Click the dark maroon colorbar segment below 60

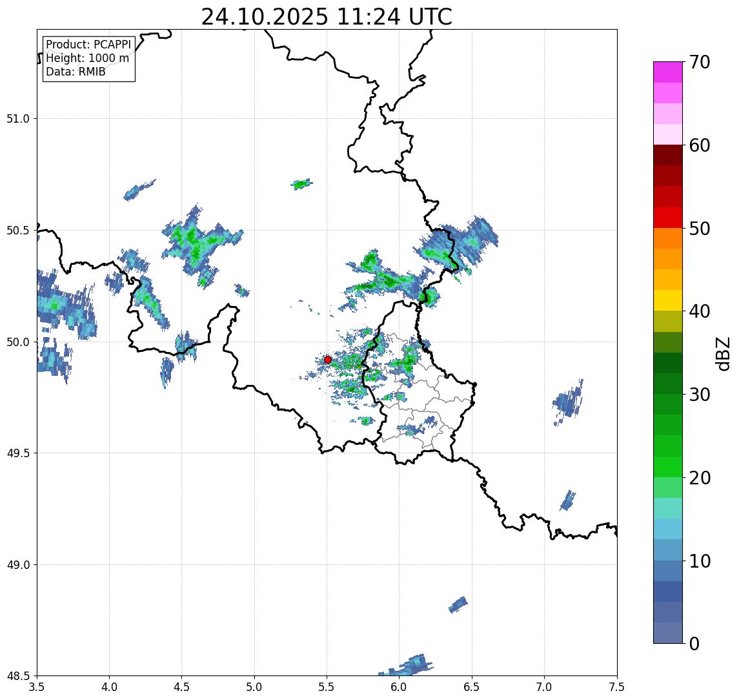(x=668, y=155)
